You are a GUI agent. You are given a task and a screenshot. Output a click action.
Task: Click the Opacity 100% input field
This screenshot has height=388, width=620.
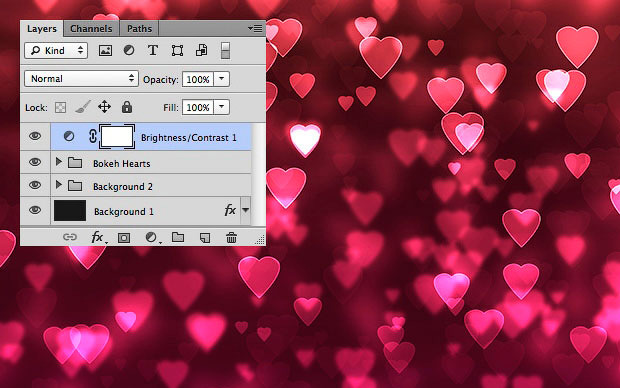tap(198, 79)
